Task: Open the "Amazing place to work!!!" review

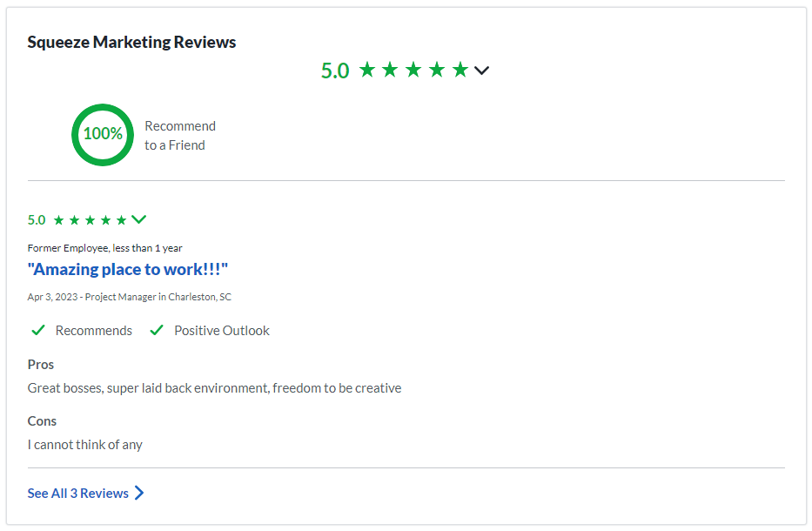Action: [x=126, y=269]
